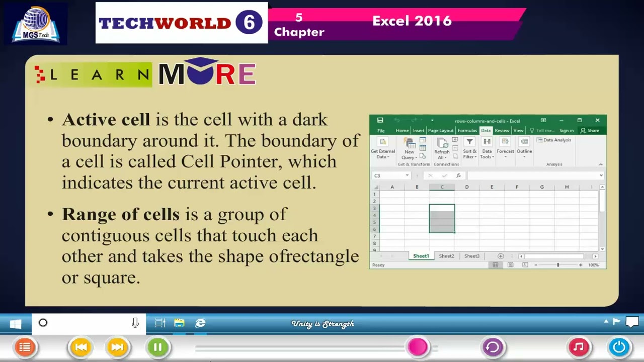644x362 pixels.
Task: Collapse the Excel ribbon with chevron
Action: pos(600,164)
